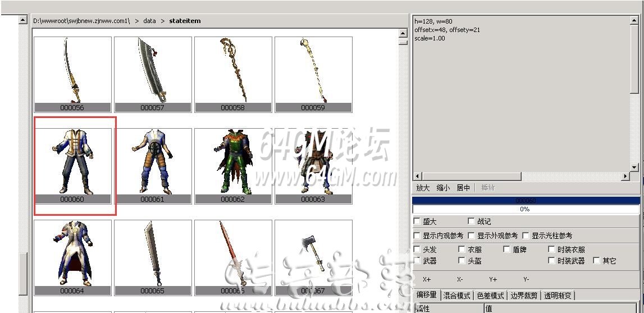This screenshot has height=313, width=644.
Task: Click the 缩小 zoom-out button
Action: coord(443,188)
